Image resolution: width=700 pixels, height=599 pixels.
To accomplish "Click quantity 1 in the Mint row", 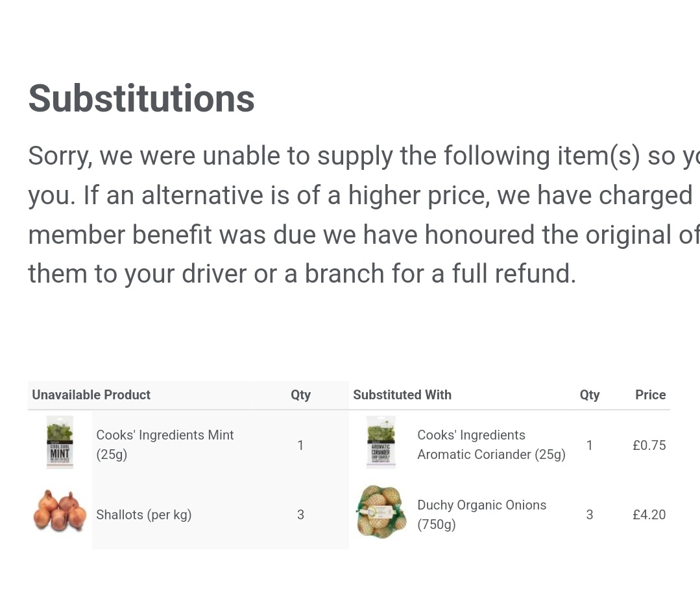I will coord(300,445).
